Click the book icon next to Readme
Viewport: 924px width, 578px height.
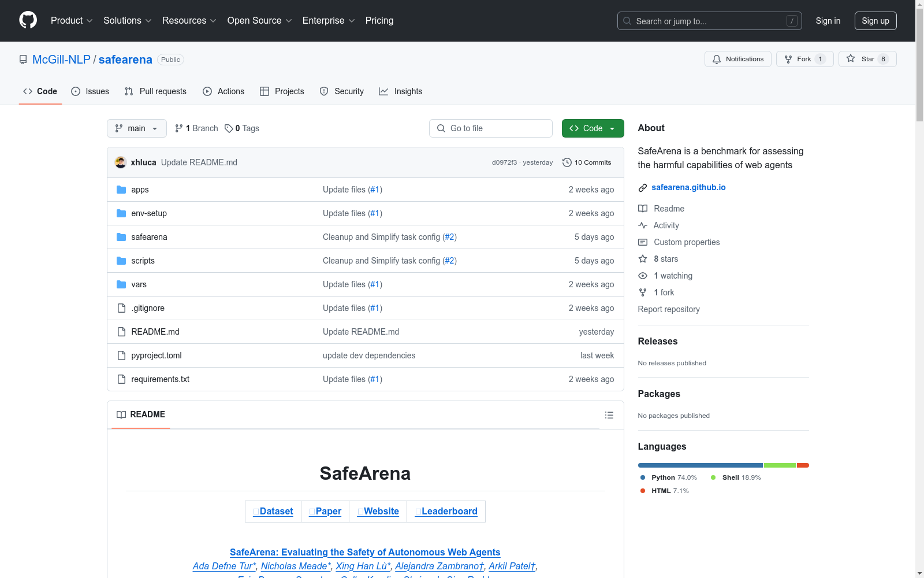pos(643,209)
